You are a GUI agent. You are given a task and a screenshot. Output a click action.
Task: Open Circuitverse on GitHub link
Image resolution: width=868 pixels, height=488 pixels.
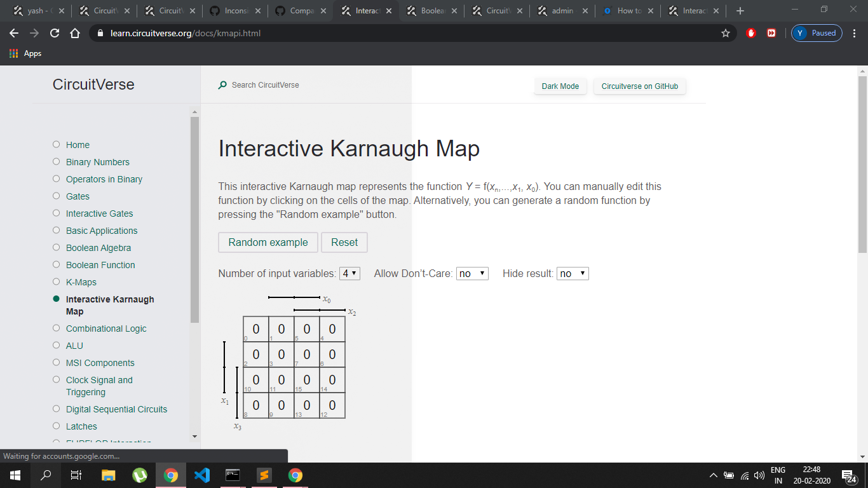[x=640, y=86]
